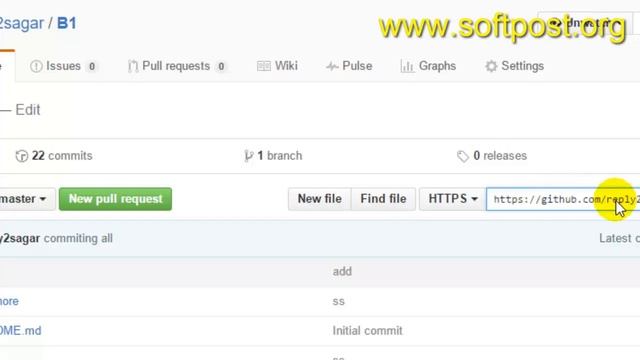Open the 'Initial commit' message
Image resolution: width=640 pixels, height=360 pixels.
[367, 331]
